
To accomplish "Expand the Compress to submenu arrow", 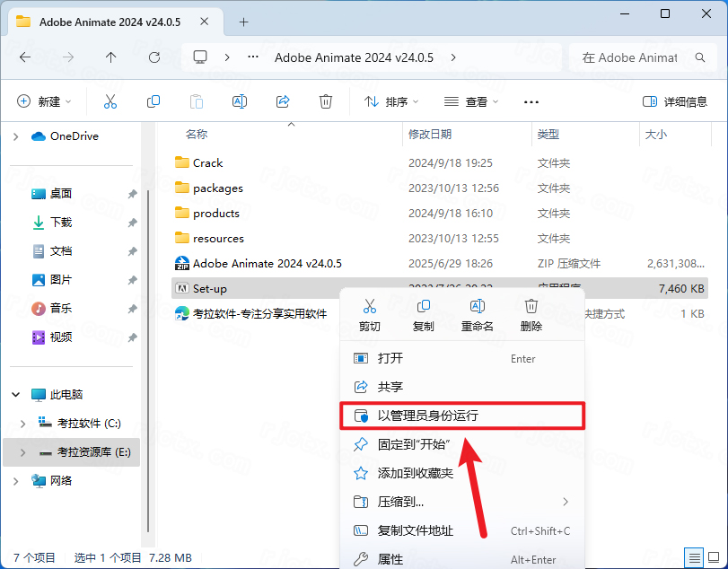I will pos(566,501).
